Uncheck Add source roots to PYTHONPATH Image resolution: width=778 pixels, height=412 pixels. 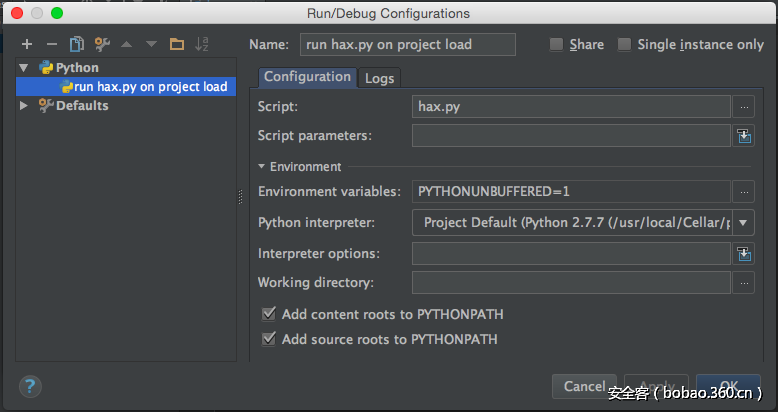click(x=268, y=339)
